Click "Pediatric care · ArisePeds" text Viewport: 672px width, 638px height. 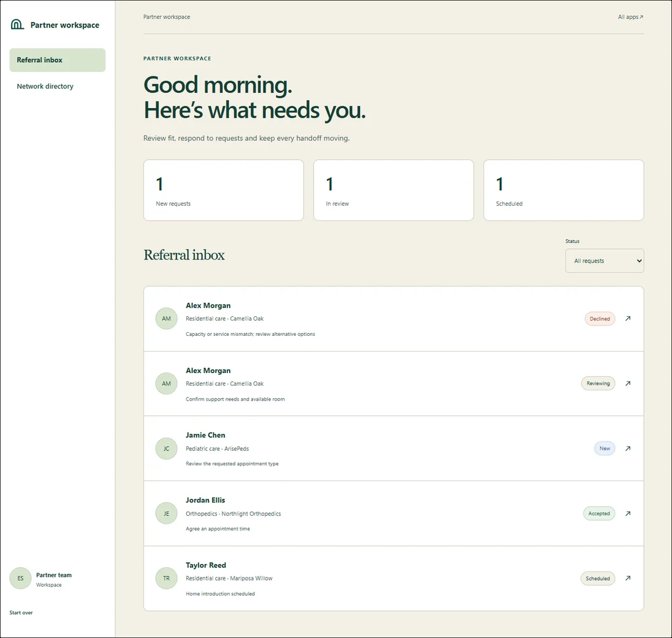pyautogui.click(x=217, y=449)
